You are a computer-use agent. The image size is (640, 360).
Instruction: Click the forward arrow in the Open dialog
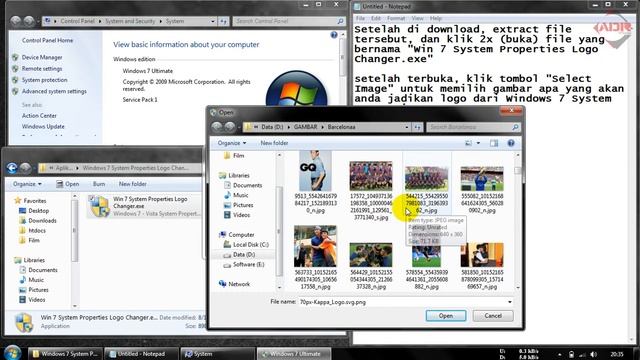pos(230,127)
